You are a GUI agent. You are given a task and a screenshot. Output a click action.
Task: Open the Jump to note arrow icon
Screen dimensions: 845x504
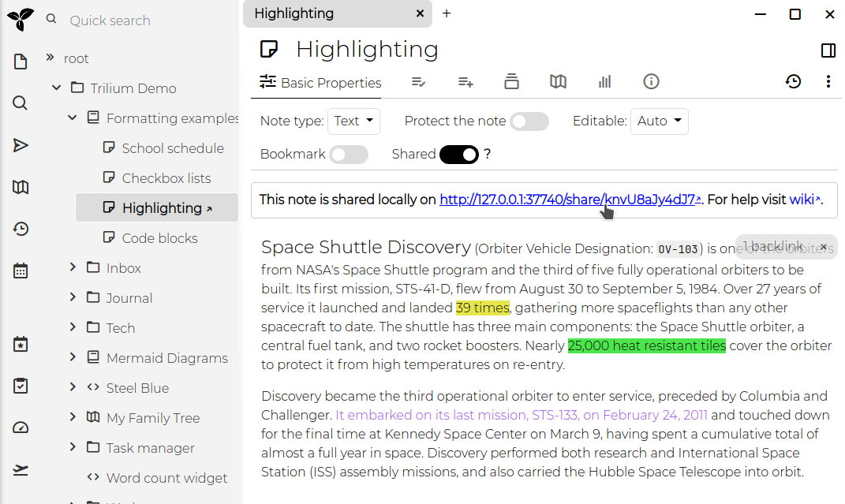[x=21, y=145]
